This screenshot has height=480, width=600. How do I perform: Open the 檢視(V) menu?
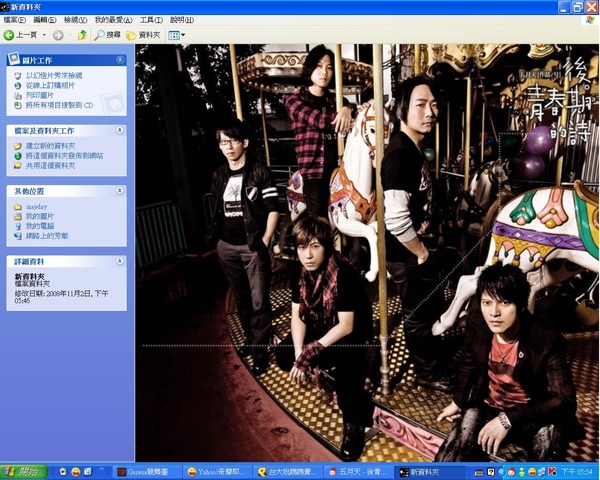[75, 20]
